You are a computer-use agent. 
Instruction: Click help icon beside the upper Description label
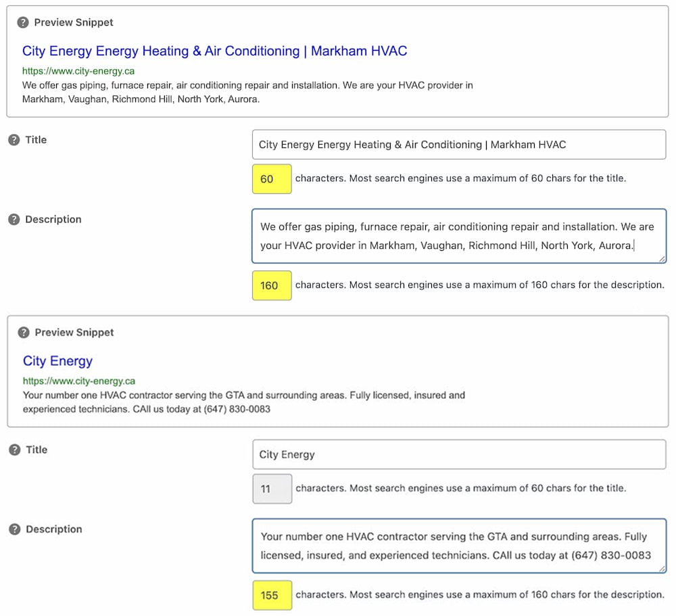[14, 220]
